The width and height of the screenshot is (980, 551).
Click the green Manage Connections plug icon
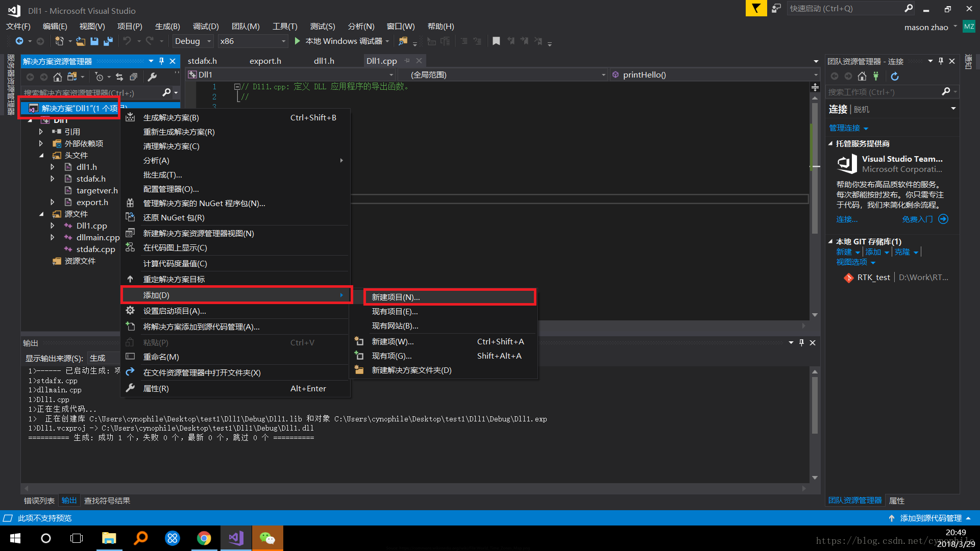(876, 76)
